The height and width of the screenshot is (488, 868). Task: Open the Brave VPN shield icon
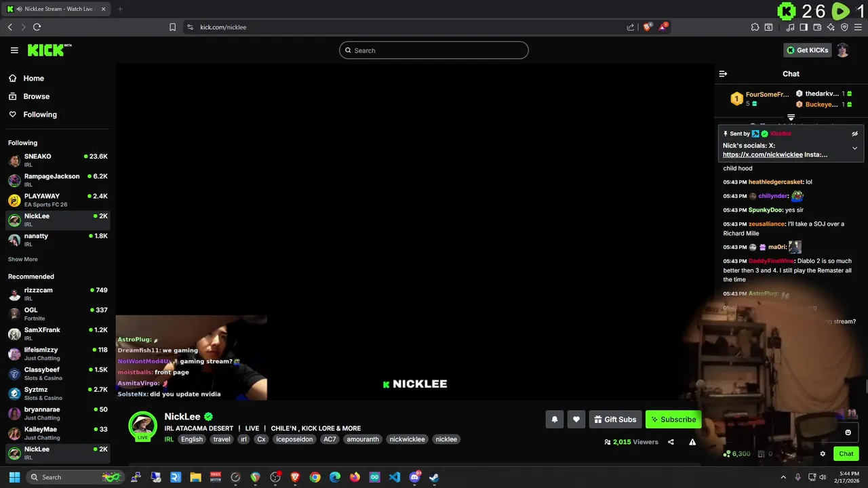point(844,27)
